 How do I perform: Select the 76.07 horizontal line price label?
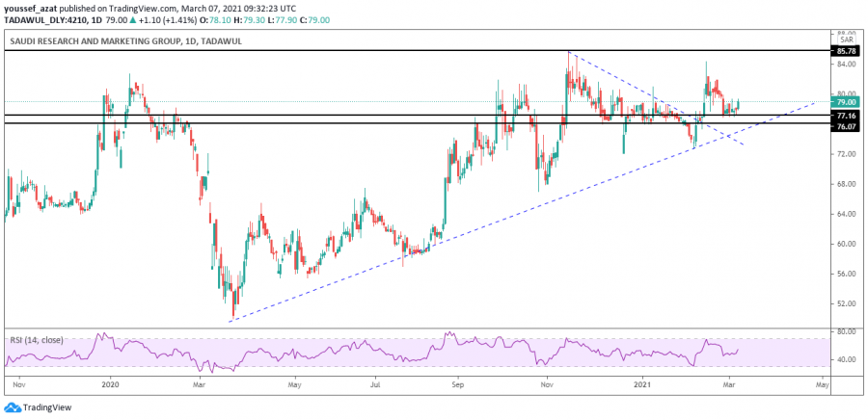[846, 124]
